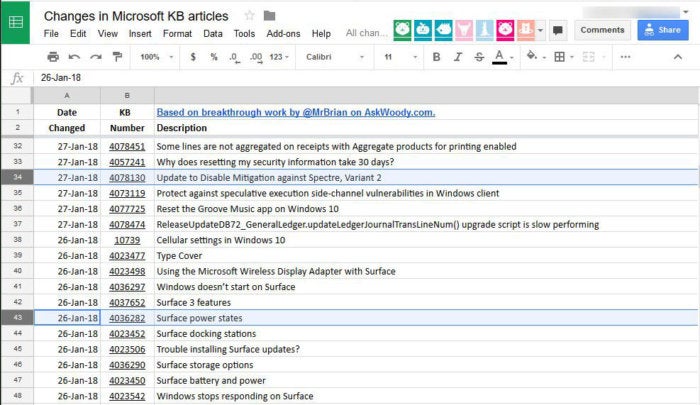Screen dimensions: 700x405
Task: Select column B header
Action: 127,96
